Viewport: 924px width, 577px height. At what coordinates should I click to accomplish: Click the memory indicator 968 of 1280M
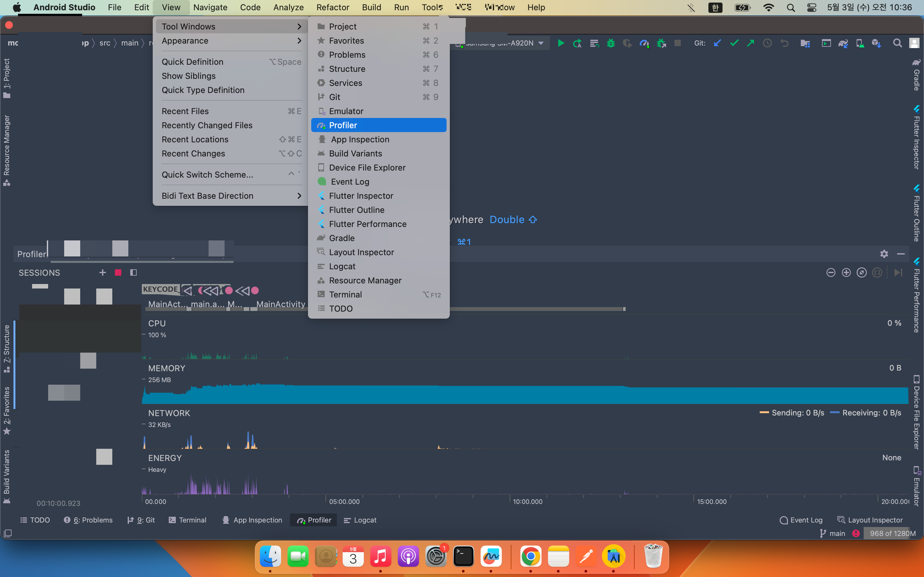(892, 533)
